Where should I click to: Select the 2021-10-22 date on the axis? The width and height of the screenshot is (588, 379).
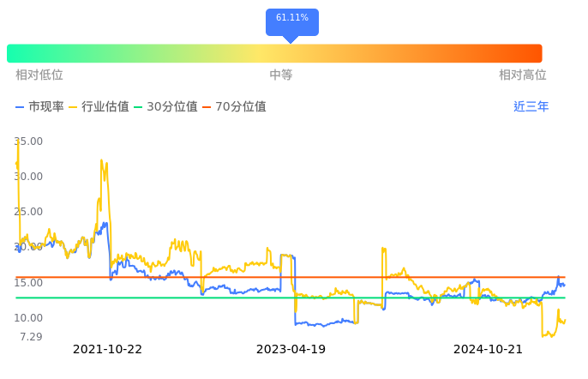click(107, 350)
